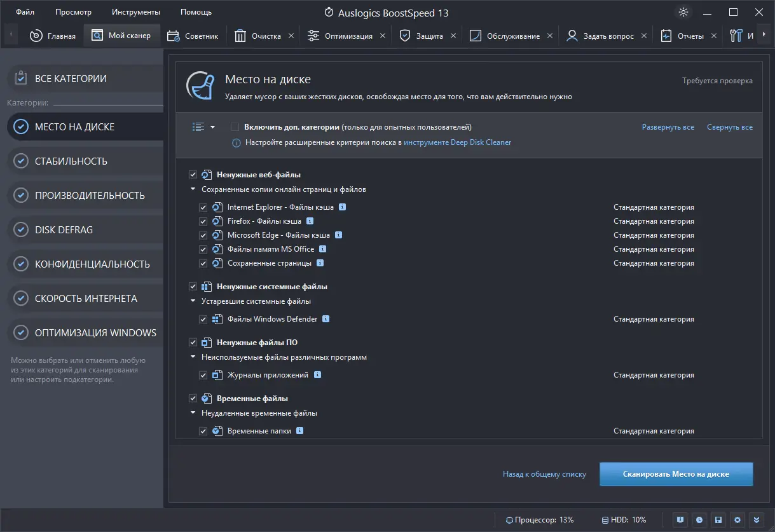
Task: Click Назад к общему списку link
Action: (545, 474)
